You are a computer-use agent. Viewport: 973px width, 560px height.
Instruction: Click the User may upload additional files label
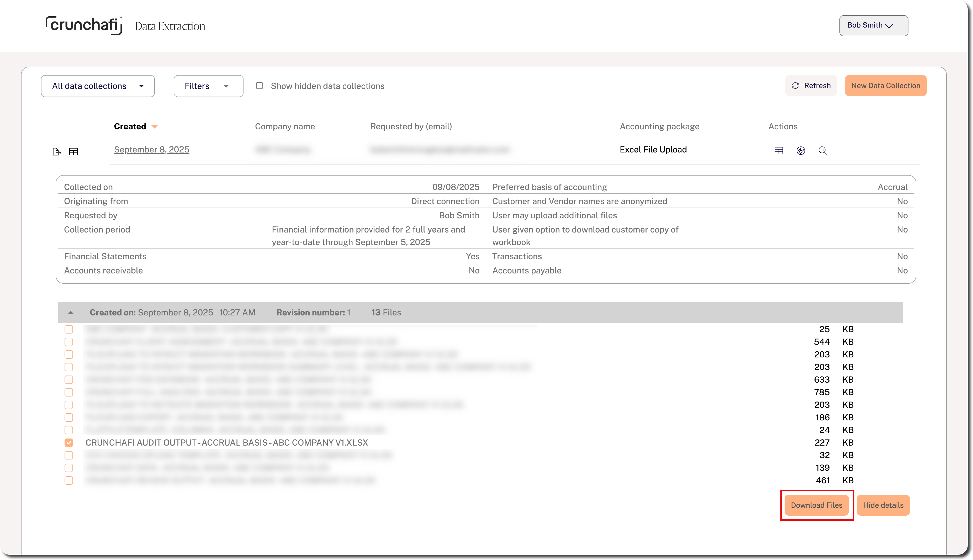(554, 215)
